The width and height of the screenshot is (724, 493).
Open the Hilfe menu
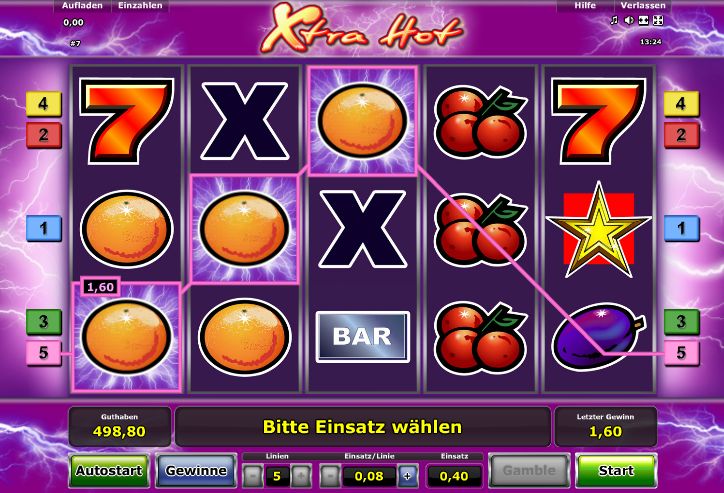click(x=585, y=6)
